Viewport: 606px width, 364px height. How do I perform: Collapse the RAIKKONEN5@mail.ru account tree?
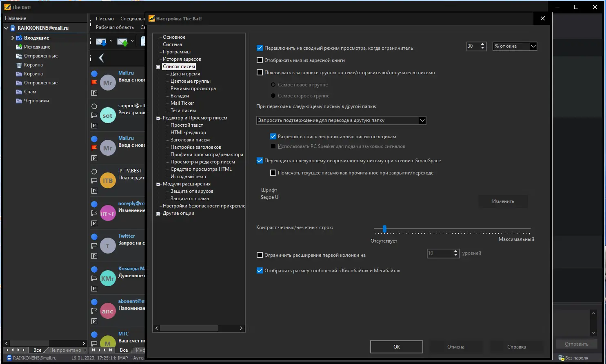click(x=6, y=28)
